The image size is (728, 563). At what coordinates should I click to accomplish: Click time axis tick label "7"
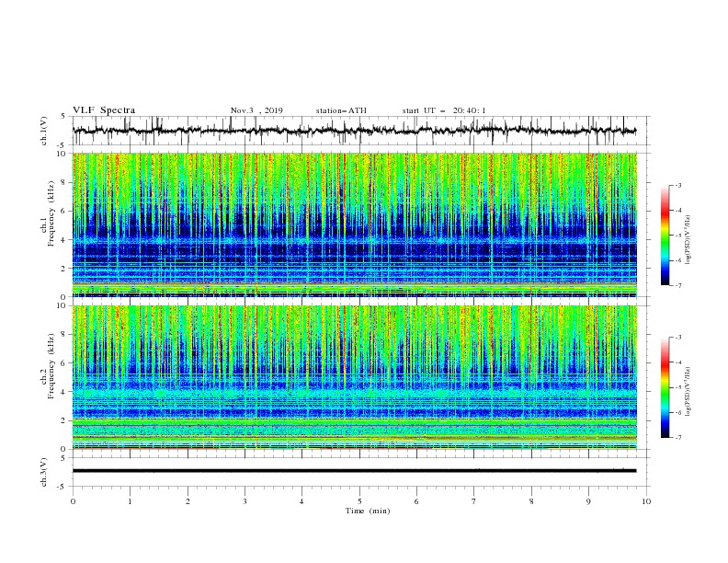pyautogui.click(x=474, y=501)
